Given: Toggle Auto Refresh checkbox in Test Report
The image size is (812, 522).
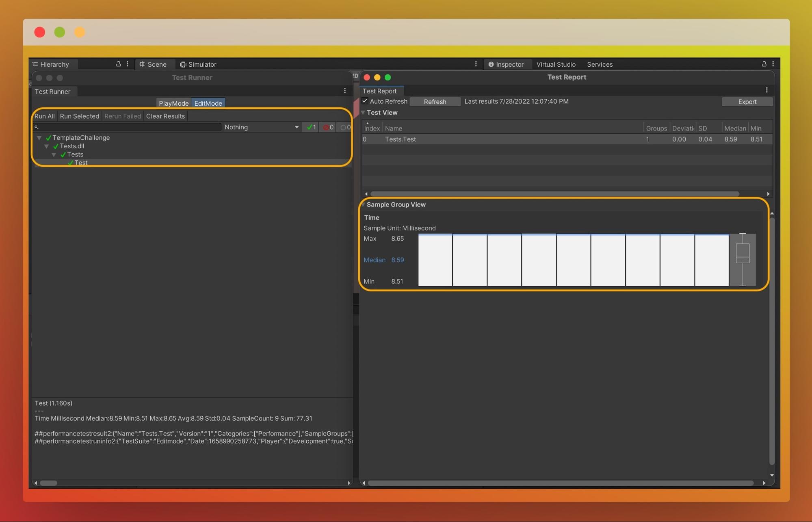Looking at the screenshot, I should 365,101.
